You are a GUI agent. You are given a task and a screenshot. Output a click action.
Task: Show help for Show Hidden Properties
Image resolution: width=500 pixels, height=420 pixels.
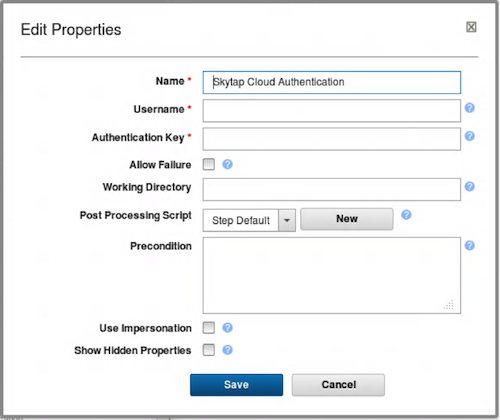227,350
